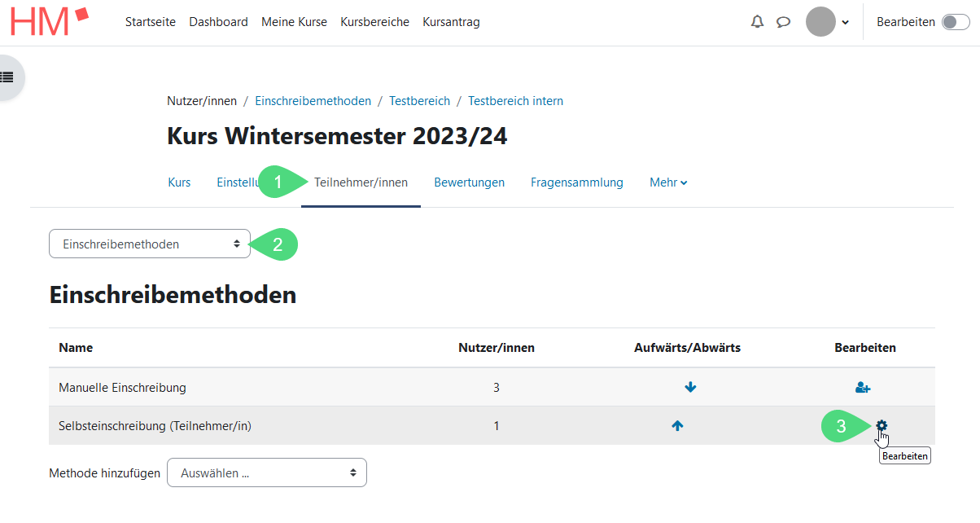Go to Meine Kurse in navigation

click(x=294, y=22)
